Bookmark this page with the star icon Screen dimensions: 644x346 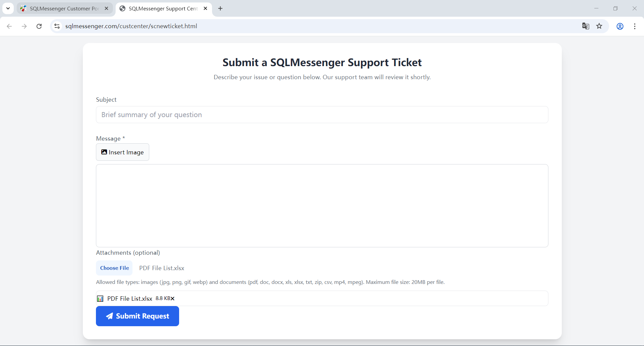(x=599, y=26)
